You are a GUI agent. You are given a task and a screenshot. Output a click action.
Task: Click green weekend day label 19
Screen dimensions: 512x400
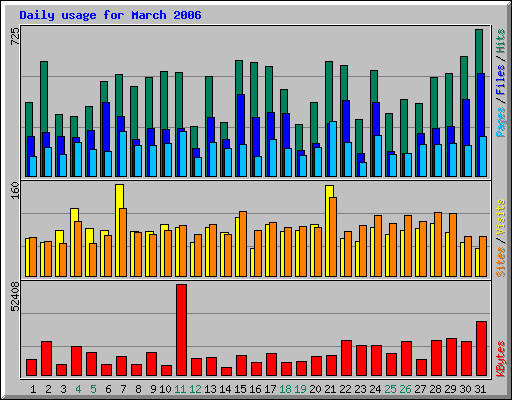[300, 389]
